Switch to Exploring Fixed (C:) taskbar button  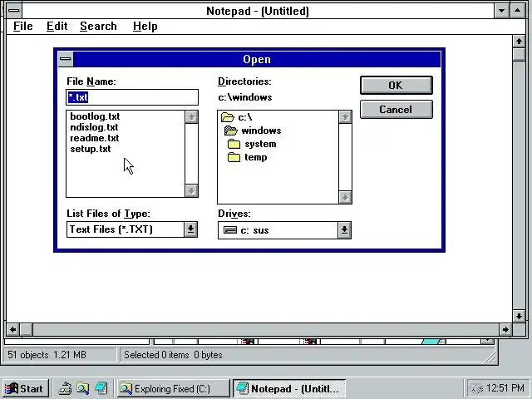(x=174, y=388)
